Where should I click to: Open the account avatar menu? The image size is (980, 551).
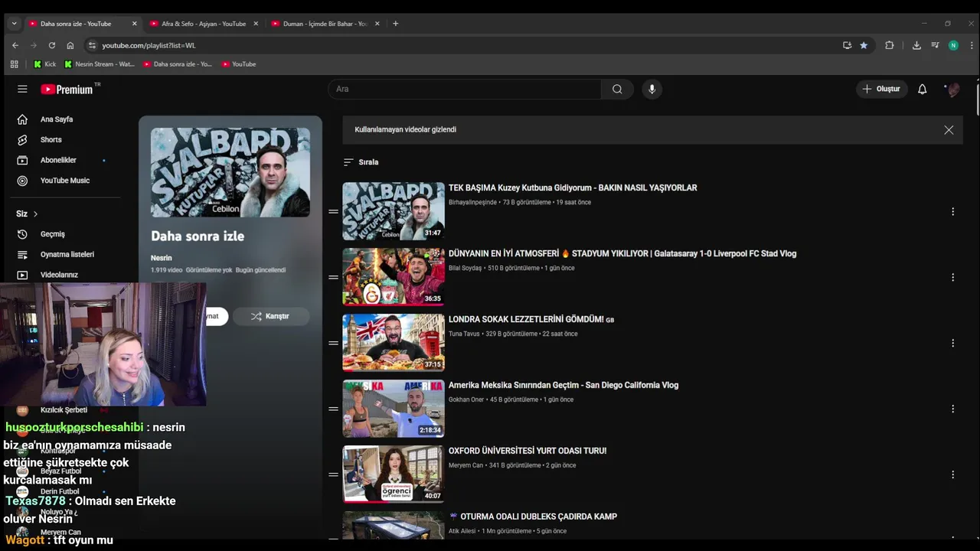952,89
